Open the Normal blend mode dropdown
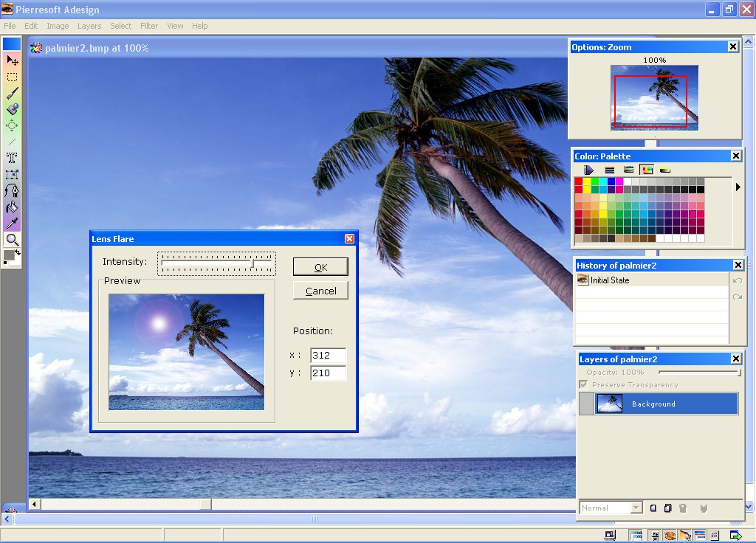 coord(636,508)
